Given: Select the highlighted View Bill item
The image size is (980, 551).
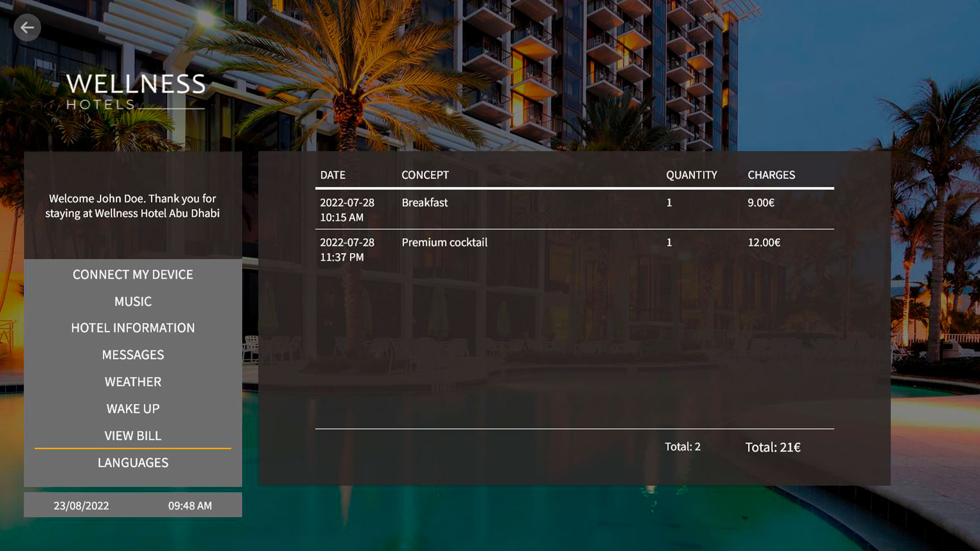Looking at the screenshot, I should (x=133, y=436).
